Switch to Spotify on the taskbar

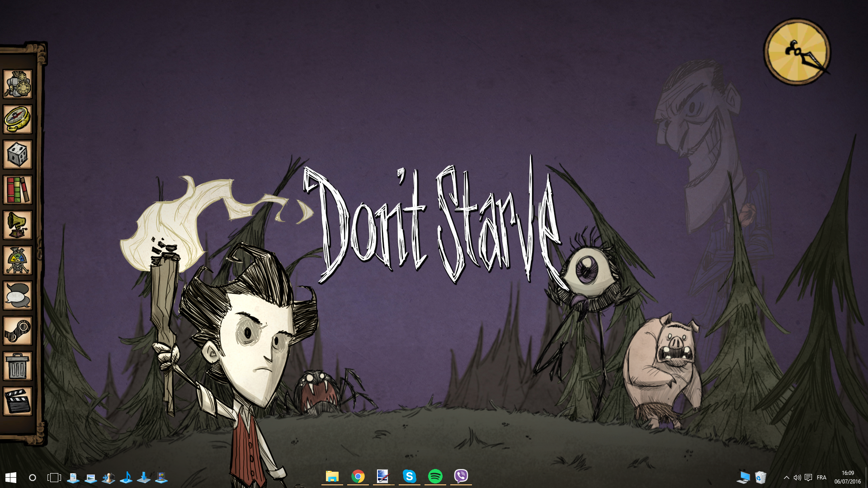pos(435,477)
